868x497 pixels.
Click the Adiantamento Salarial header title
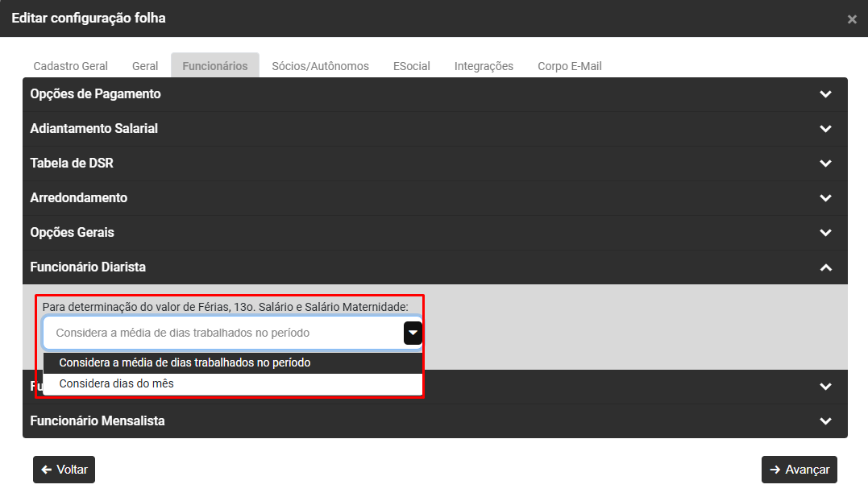click(94, 128)
